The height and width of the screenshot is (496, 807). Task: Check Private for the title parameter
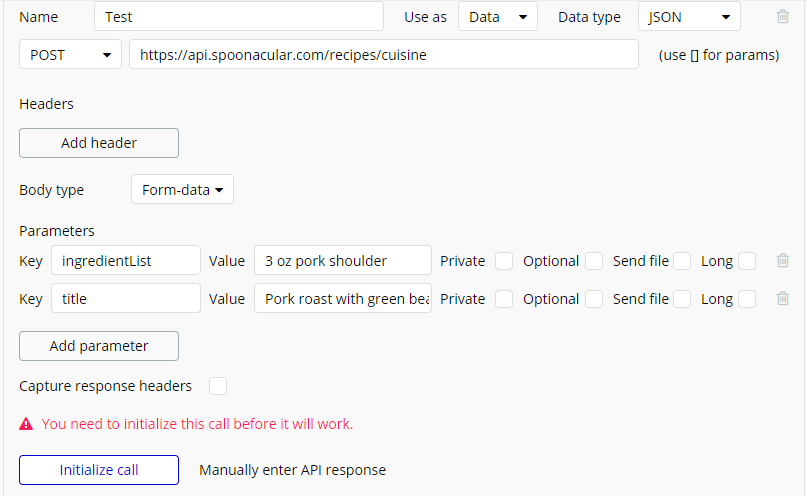coord(504,299)
